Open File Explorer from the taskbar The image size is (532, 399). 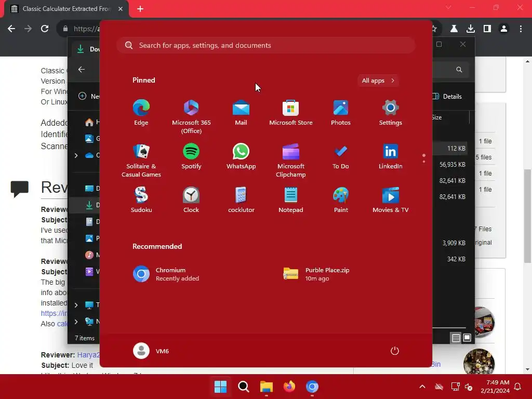(x=267, y=387)
